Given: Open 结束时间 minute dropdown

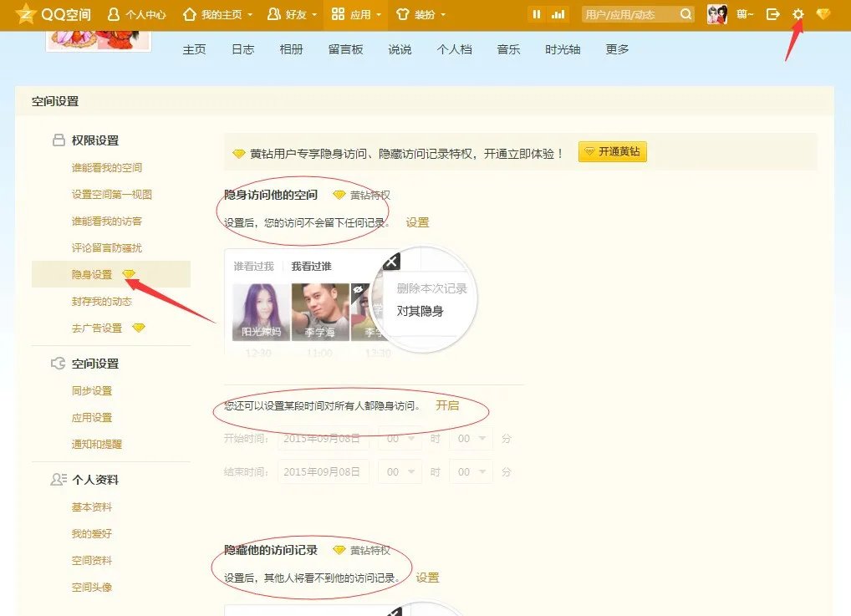Looking at the screenshot, I should [x=471, y=472].
